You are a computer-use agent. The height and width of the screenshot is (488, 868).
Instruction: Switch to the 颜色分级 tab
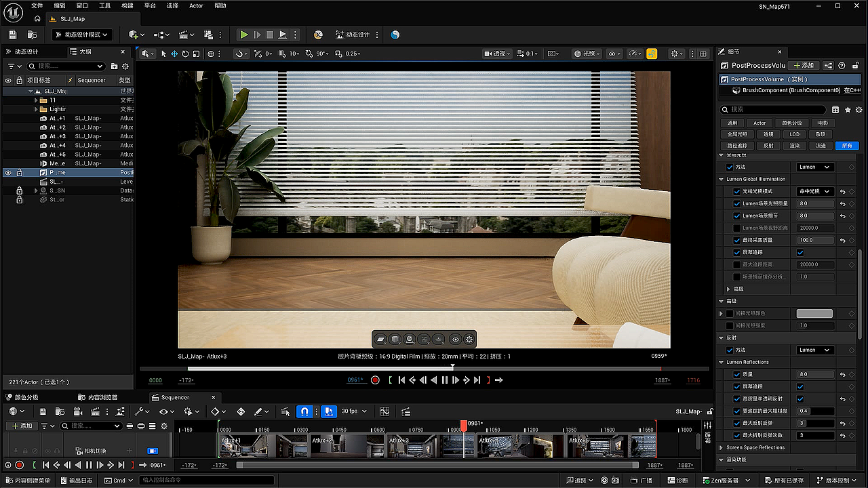(x=22, y=397)
